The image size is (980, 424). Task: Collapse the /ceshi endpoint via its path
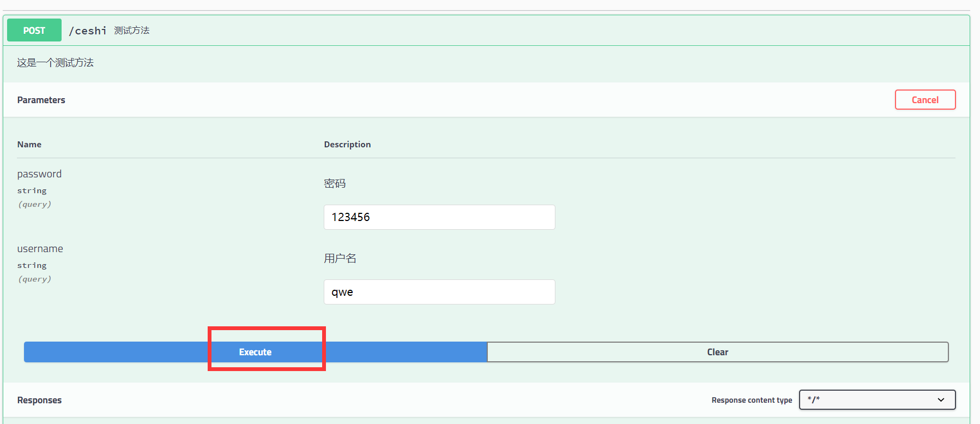[x=88, y=31]
